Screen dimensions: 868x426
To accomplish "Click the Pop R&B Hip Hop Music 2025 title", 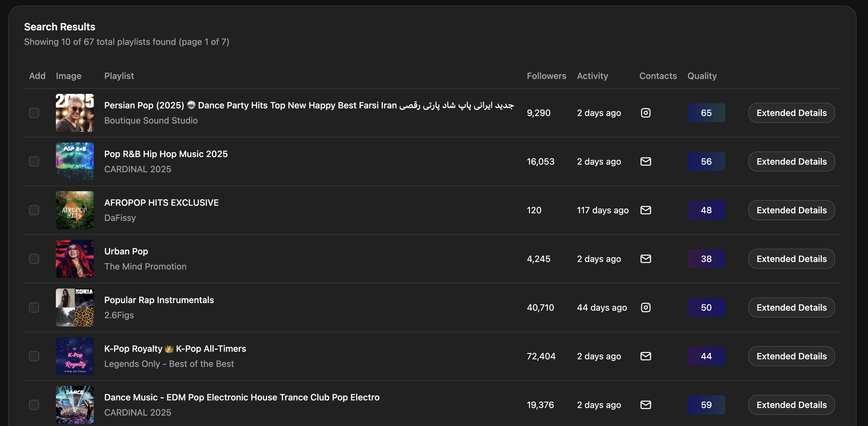I will pos(166,154).
